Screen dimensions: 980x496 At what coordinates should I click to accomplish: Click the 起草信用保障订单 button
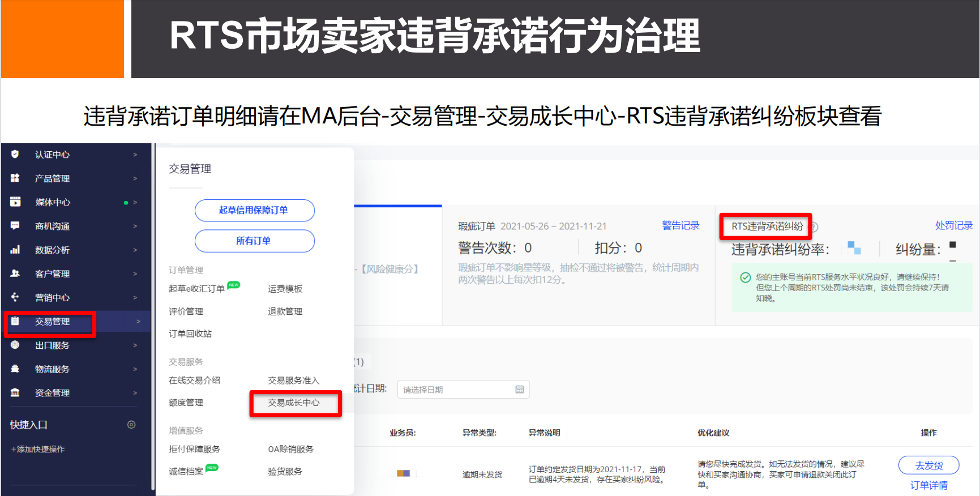pyautogui.click(x=254, y=210)
